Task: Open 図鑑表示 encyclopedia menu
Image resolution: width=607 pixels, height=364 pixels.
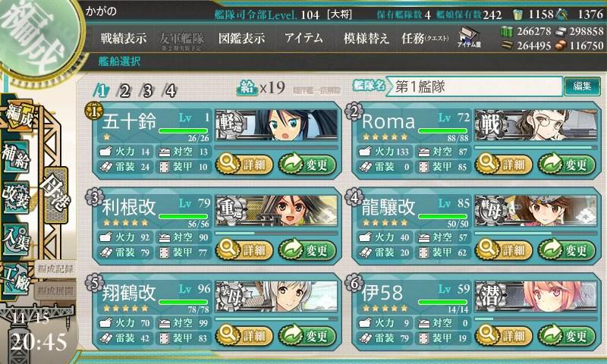Action: (x=242, y=38)
